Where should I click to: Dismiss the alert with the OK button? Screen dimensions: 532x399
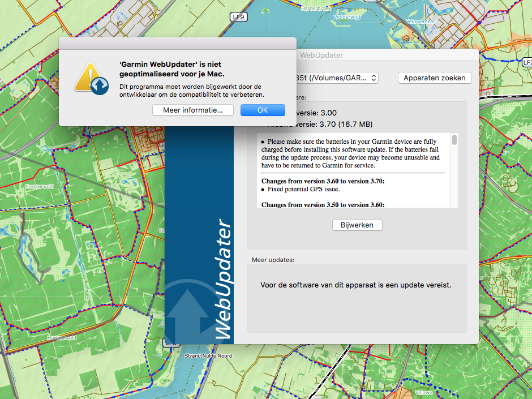(x=263, y=110)
